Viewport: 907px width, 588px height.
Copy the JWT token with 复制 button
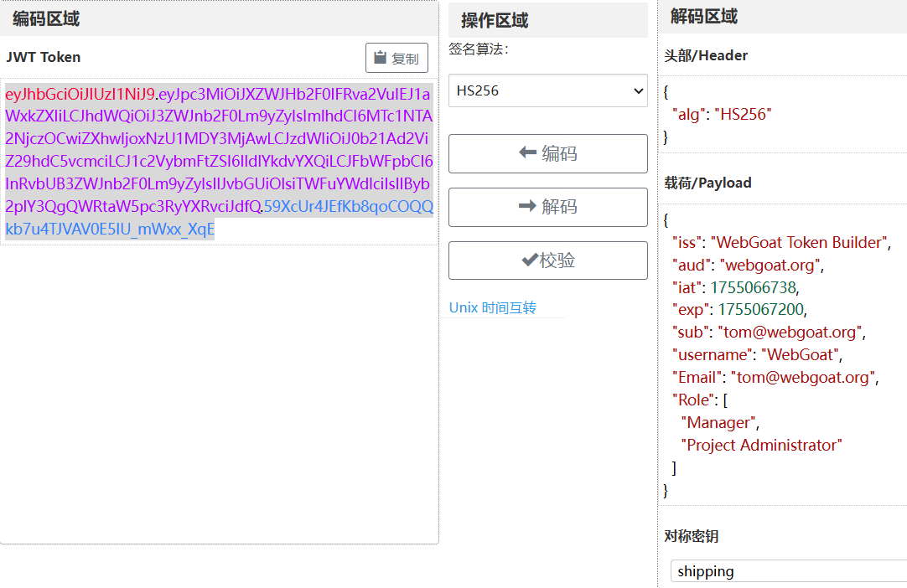click(x=396, y=58)
